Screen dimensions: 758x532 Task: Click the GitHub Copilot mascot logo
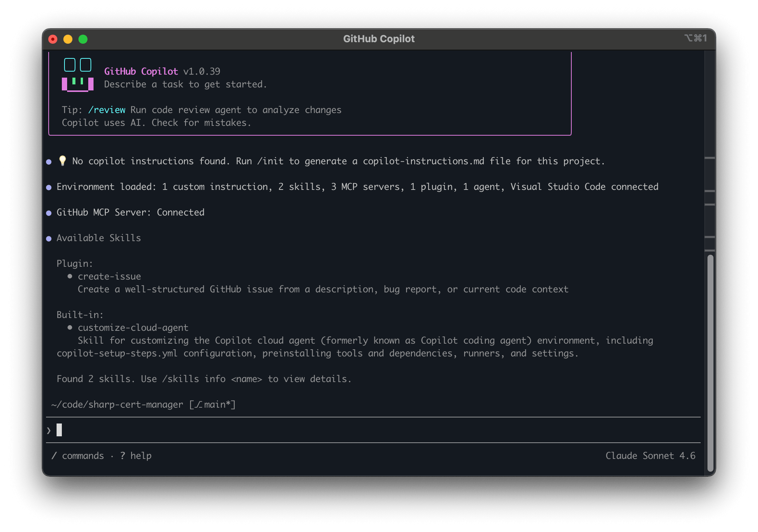coord(78,75)
